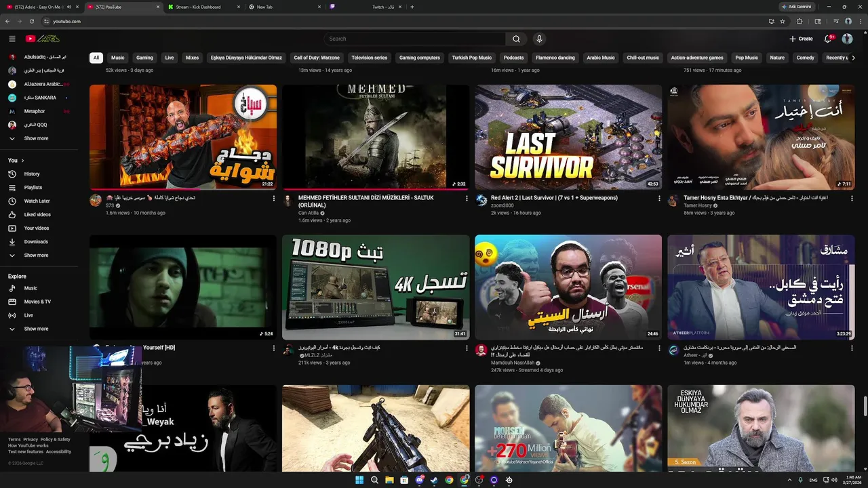Select Call of Duty: Warzone chip
Viewport: 868px width, 488px height.
tap(317, 58)
